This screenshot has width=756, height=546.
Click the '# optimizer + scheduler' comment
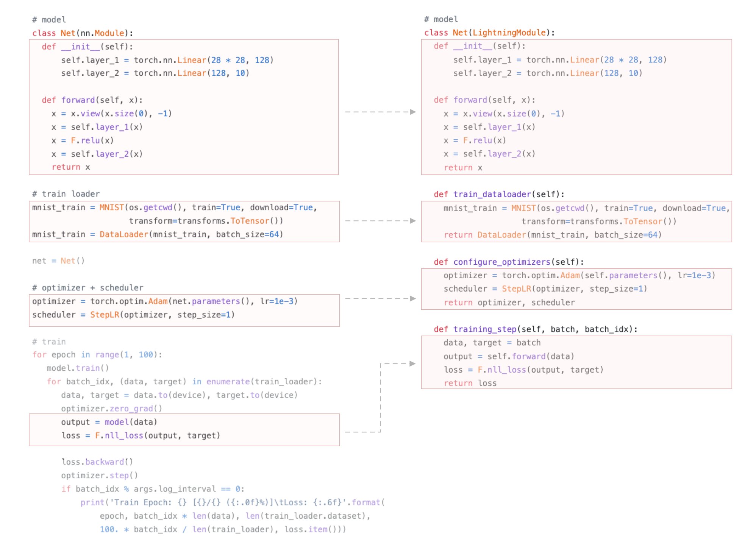(x=87, y=288)
